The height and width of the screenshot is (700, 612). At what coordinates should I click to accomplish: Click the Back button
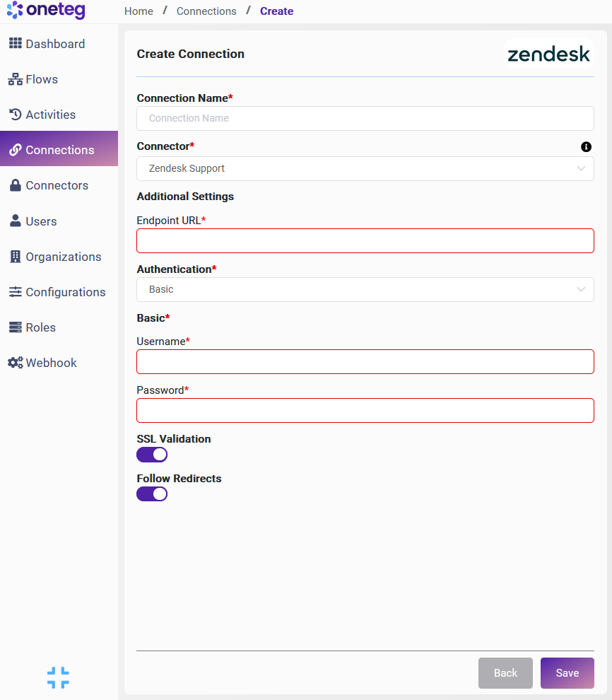coord(505,673)
